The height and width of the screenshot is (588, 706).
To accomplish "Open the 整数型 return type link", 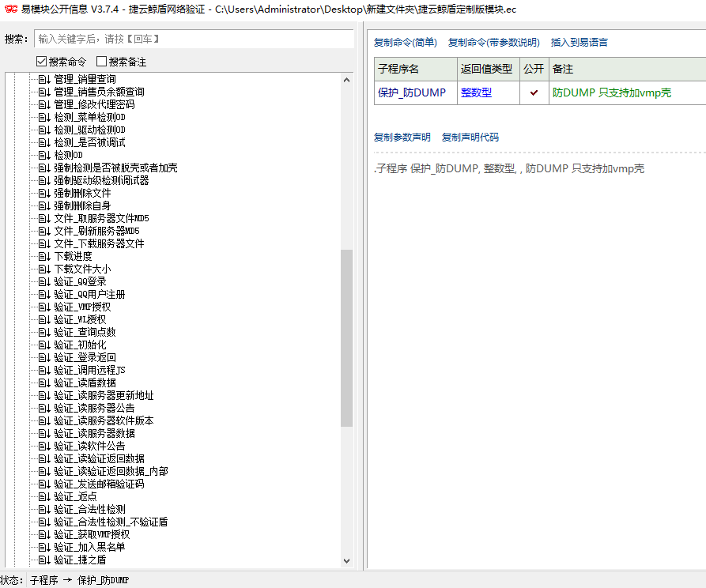I will (x=476, y=92).
